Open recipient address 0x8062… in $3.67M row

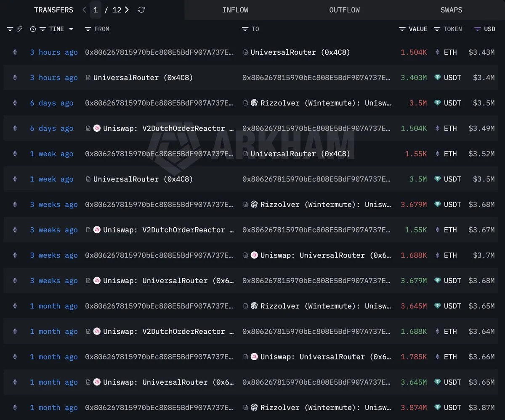[316, 230]
